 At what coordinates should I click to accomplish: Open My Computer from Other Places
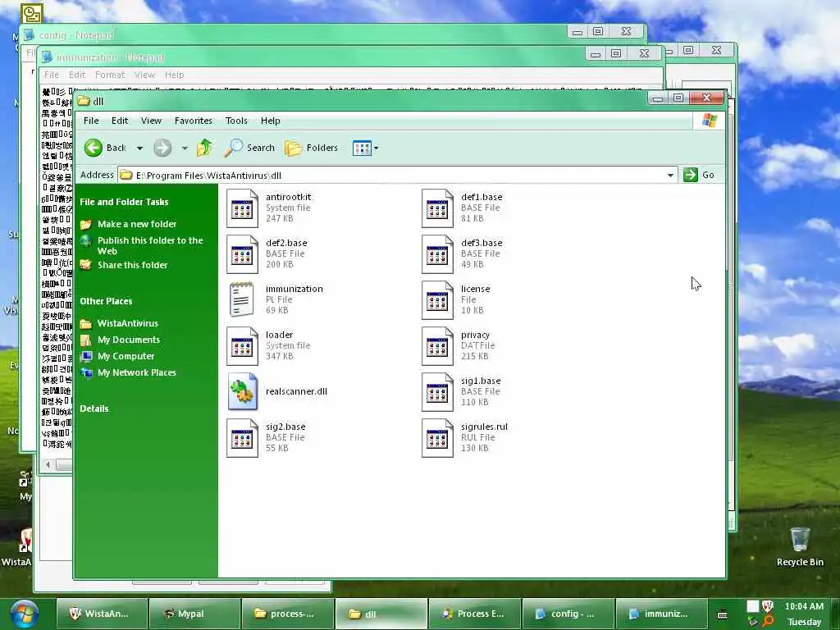126,356
